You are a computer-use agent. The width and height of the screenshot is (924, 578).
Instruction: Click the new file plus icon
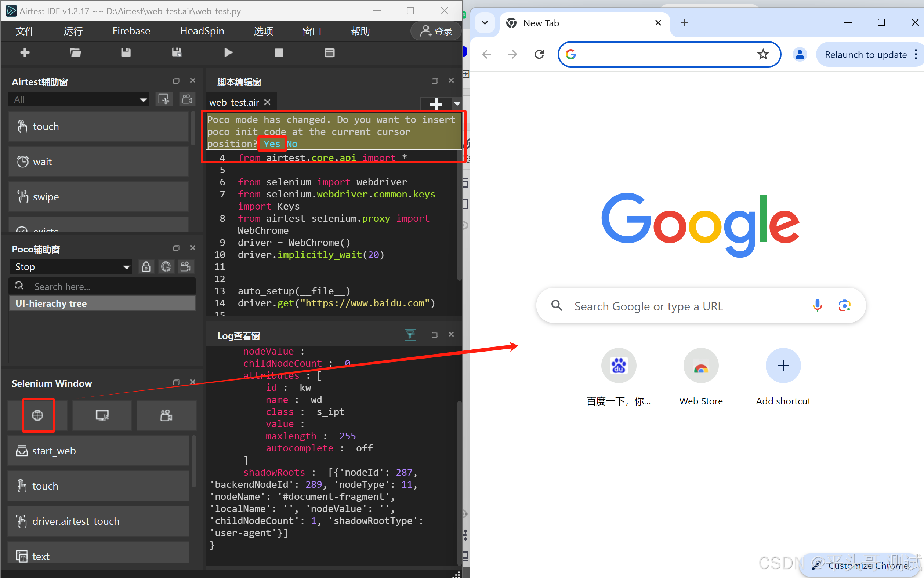25,53
